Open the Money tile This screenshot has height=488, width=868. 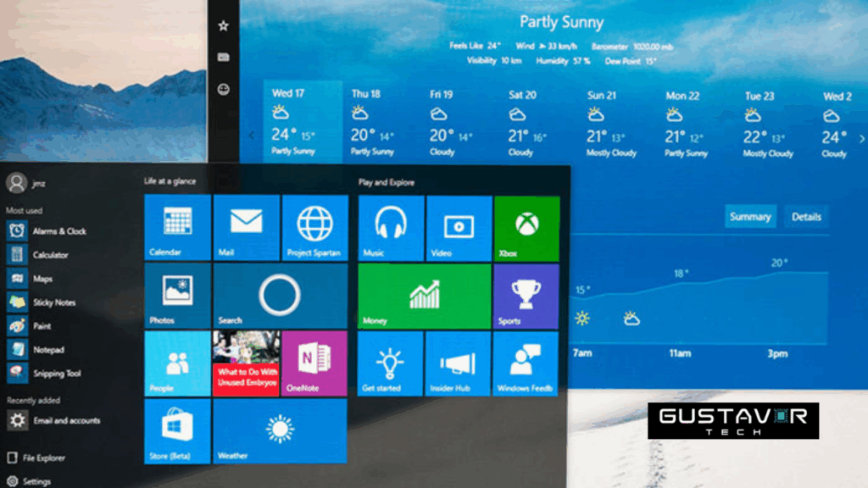click(x=425, y=296)
